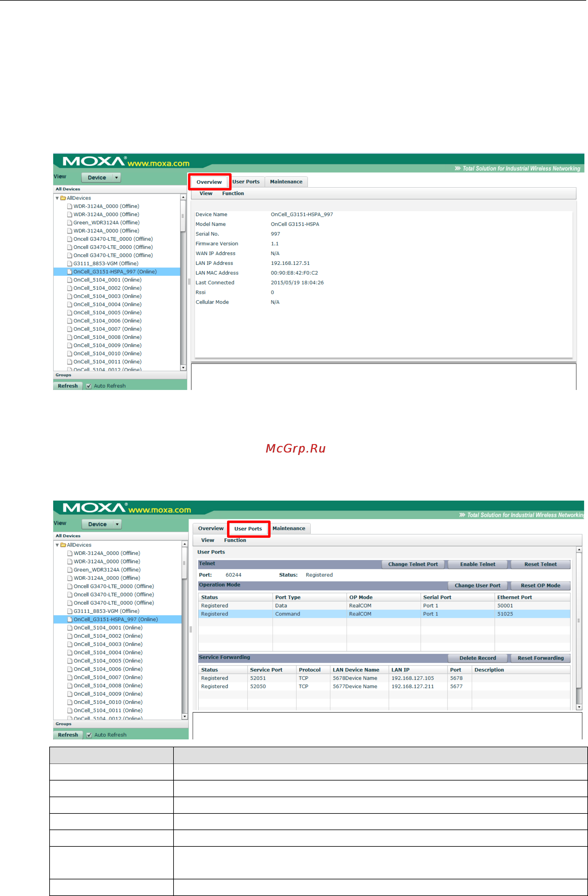Click Delete Record button

pos(478,658)
